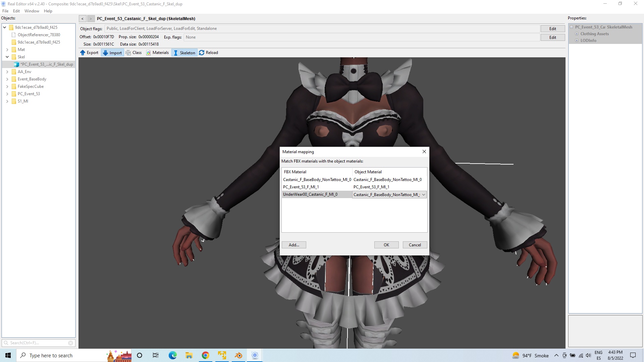Toggle the Skeleton display button
The width and height of the screenshot is (644, 362).
pos(184,53)
